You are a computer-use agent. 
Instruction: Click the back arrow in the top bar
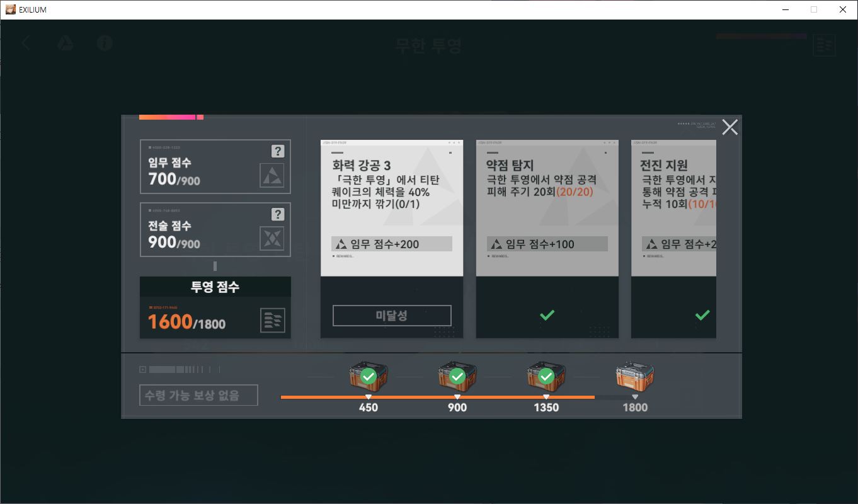pyautogui.click(x=26, y=43)
